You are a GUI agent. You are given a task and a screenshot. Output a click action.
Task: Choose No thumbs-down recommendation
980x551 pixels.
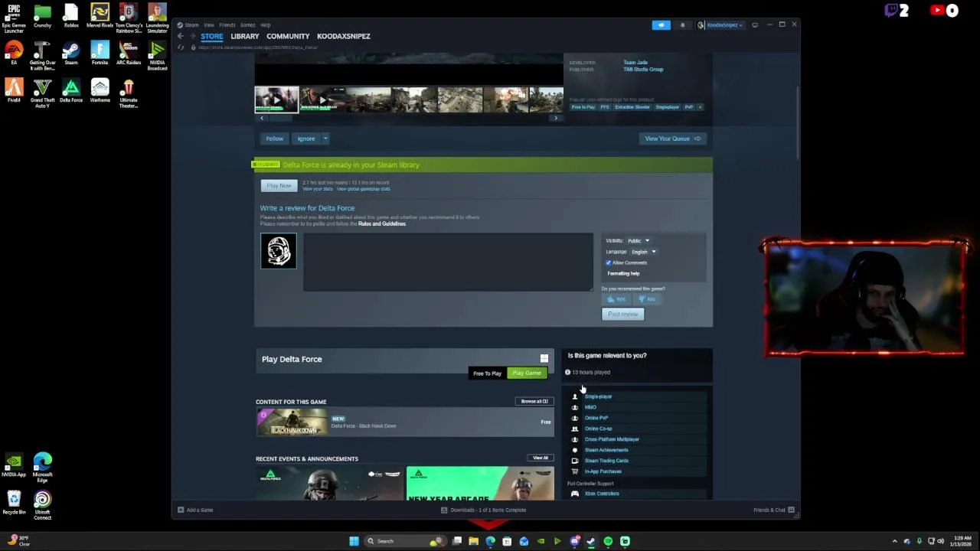pyautogui.click(x=647, y=299)
